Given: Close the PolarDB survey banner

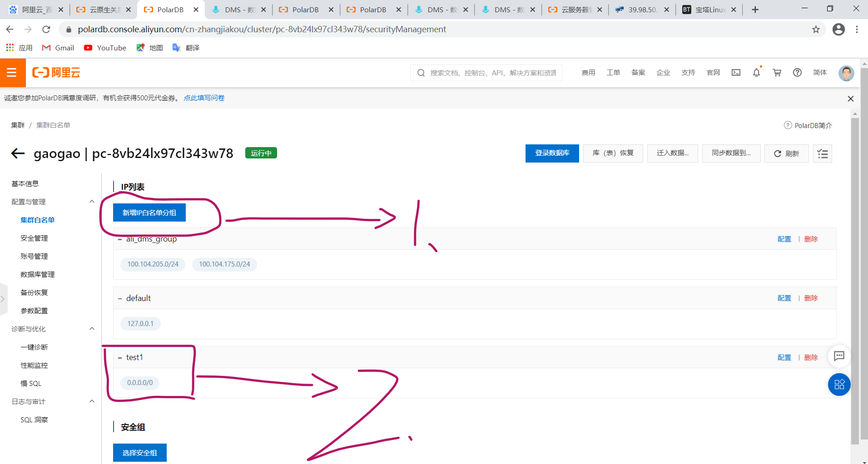Looking at the screenshot, I should [x=851, y=99].
